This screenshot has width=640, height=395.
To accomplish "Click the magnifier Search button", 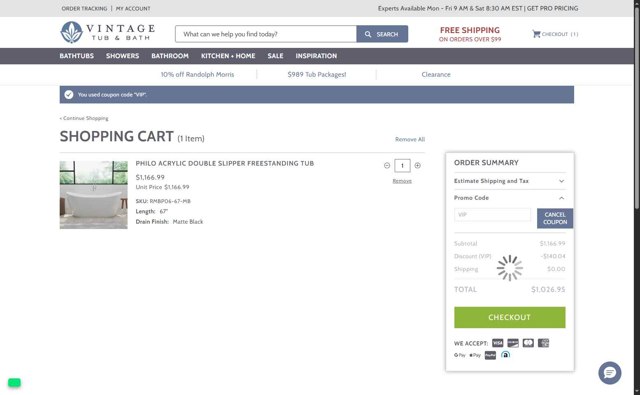I will (382, 34).
